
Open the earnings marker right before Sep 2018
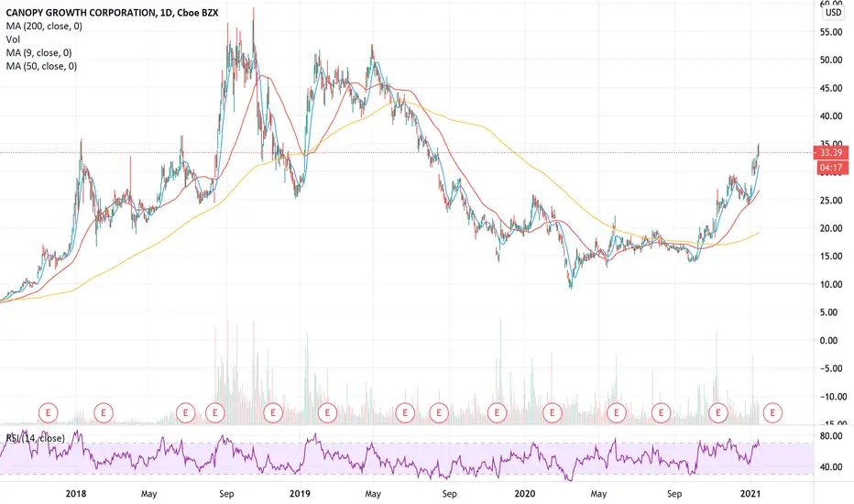point(215,413)
